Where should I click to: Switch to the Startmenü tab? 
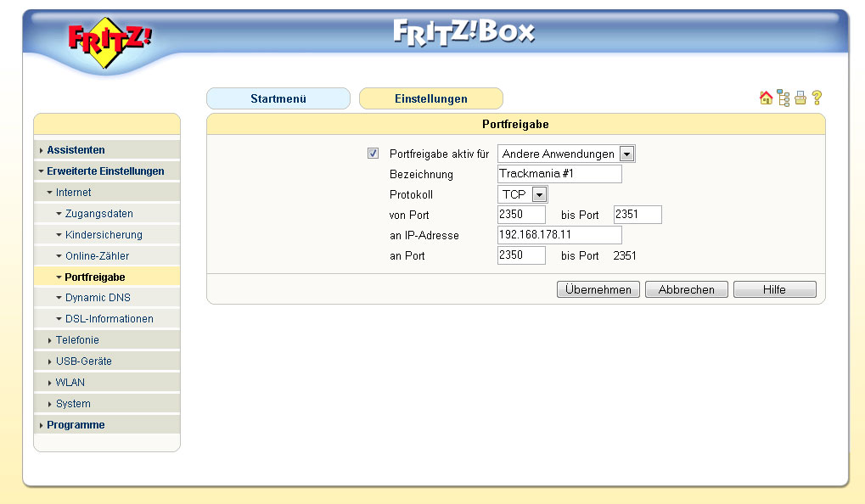click(x=278, y=98)
